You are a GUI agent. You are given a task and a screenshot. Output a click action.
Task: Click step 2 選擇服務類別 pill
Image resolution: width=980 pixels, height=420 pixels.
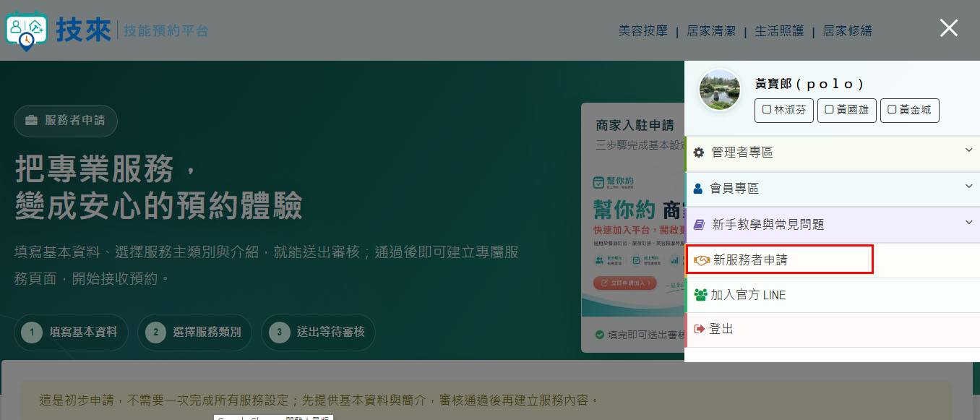194,333
